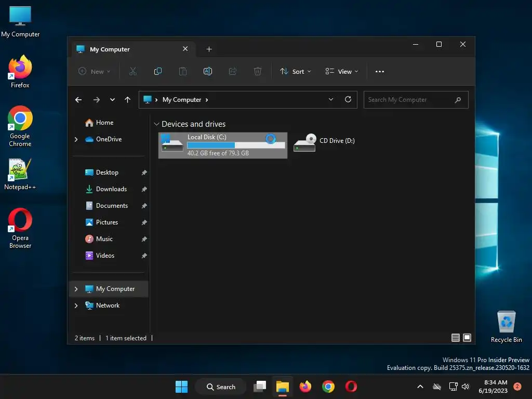This screenshot has height=399, width=532.
Task: Click the Cut scissors icon in toolbar
Action: coord(132,71)
